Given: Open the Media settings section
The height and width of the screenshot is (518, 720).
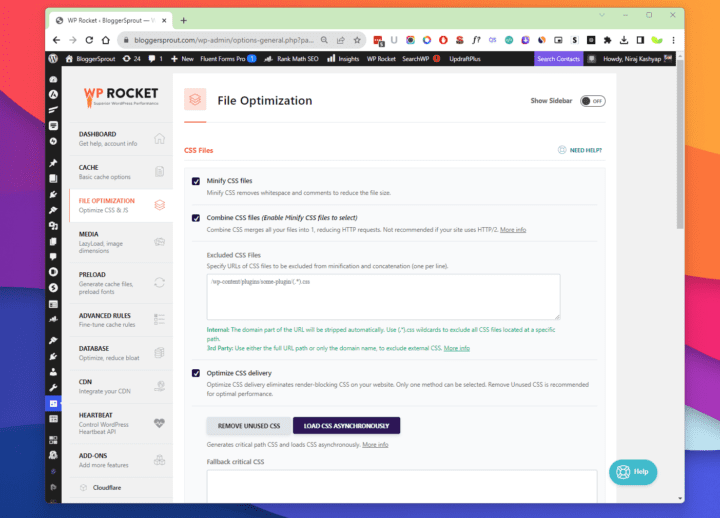Looking at the screenshot, I should 121,242.
